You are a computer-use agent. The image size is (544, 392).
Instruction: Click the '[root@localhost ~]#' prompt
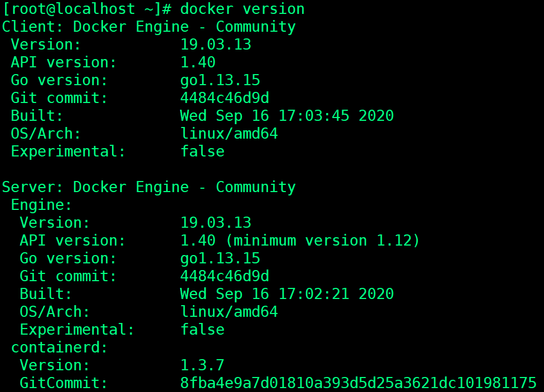click(x=87, y=9)
